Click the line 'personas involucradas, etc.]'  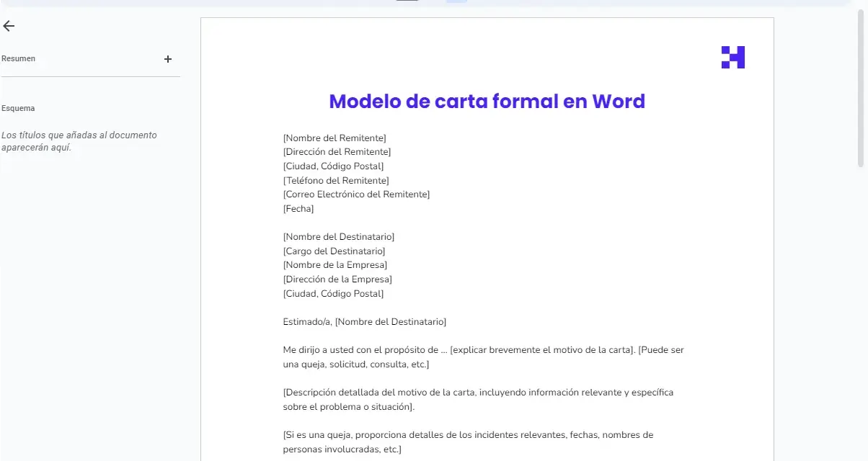click(x=342, y=449)
